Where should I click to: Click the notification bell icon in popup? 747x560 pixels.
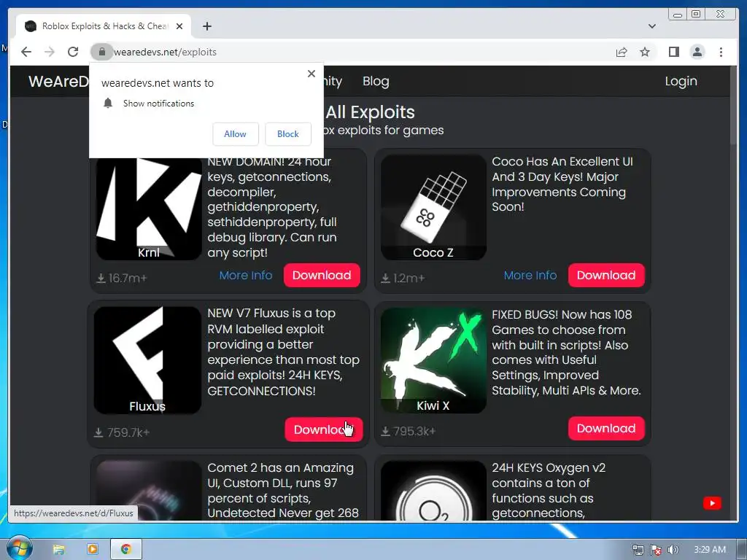pyautogui.click(x=108, y=104)
